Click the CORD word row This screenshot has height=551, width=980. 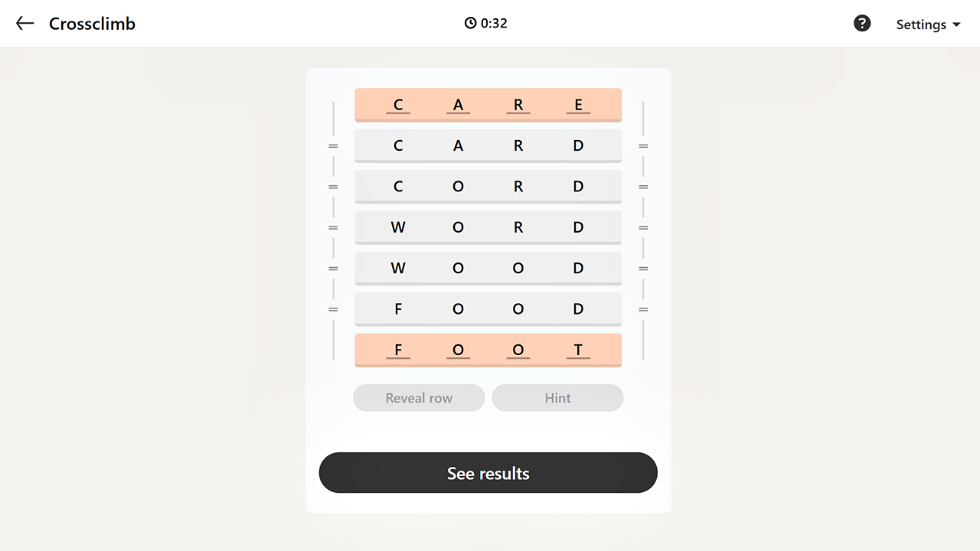[x=488, y=187]
